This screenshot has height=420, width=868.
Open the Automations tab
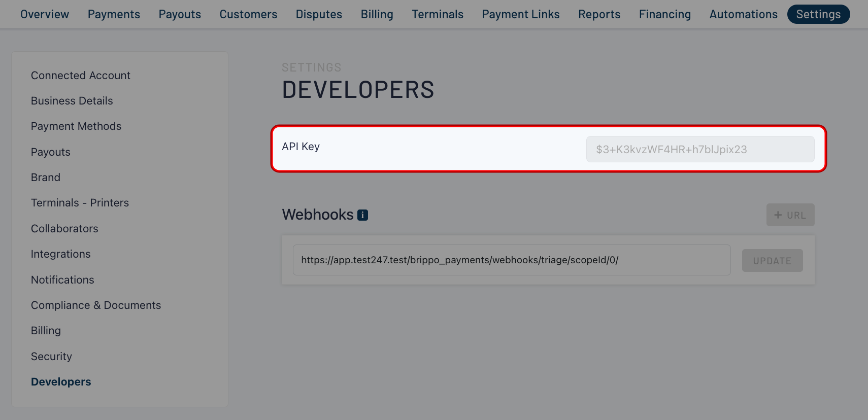743,14
